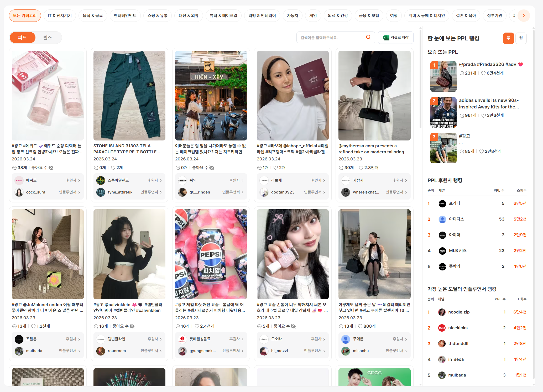Click the Prada logo in sponsor ranking

[442, 203]
